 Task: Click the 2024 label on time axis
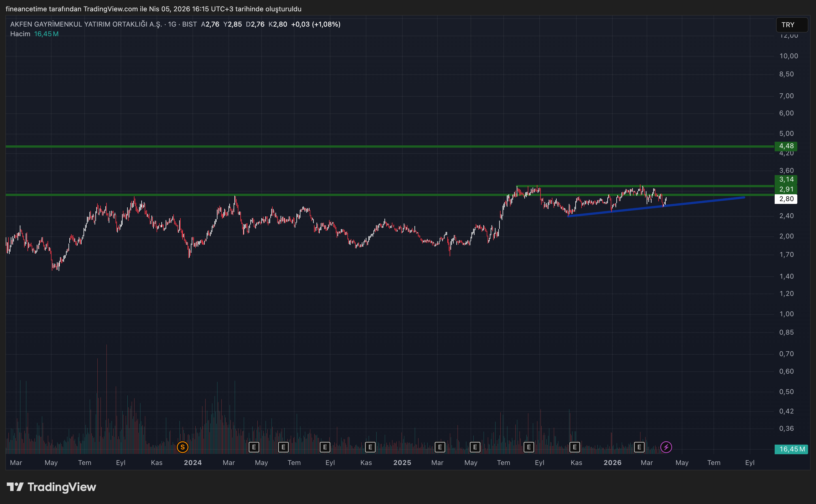coord(193,463)
